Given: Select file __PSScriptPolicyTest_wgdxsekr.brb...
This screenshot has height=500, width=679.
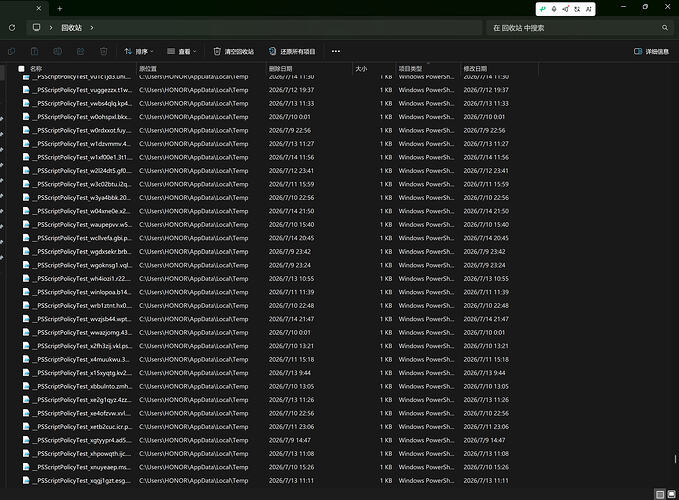Looking at the screenshot, I should tap(84, 252).
